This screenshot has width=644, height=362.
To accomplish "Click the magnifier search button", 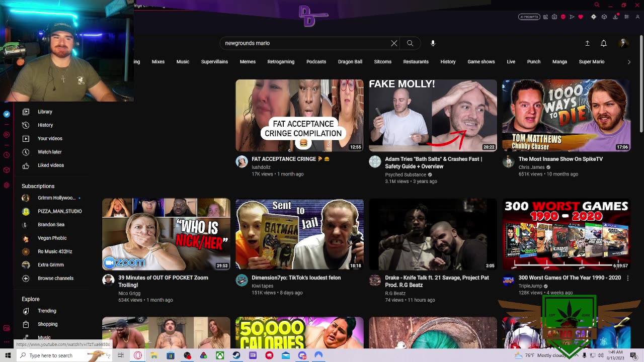I will (410, 43).
